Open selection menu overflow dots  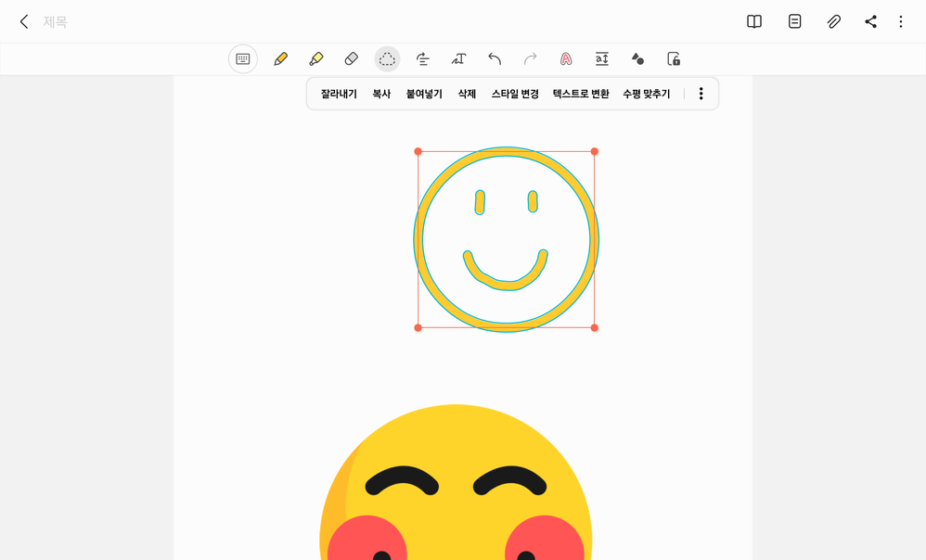click(x=701, y=94)
